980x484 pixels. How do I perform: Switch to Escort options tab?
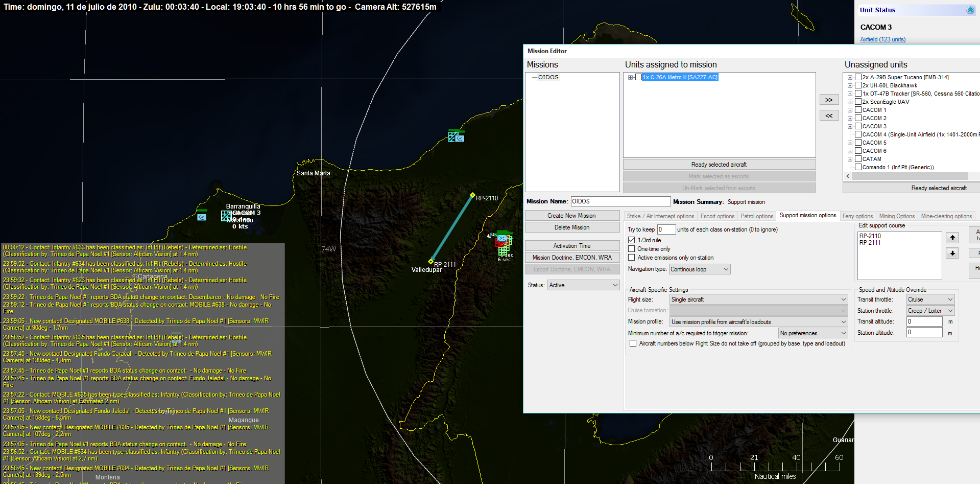(717, 216)
